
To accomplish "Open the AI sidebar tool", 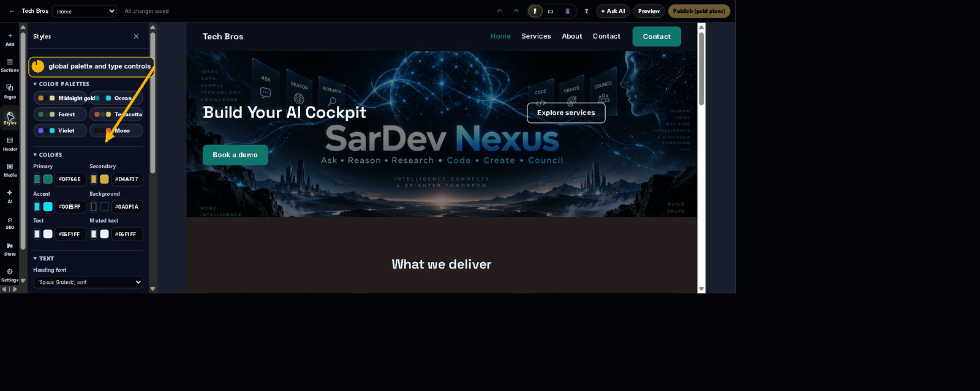I will coord(10,196).
